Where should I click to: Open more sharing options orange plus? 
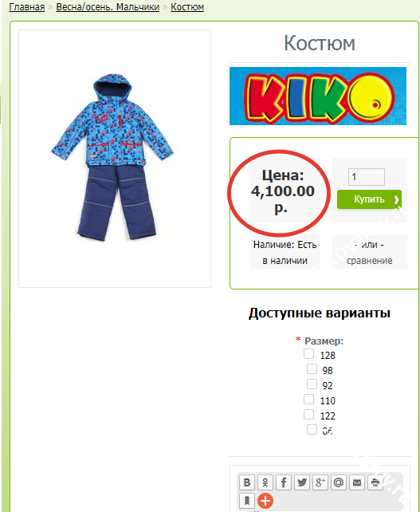[x=265, y=501]
